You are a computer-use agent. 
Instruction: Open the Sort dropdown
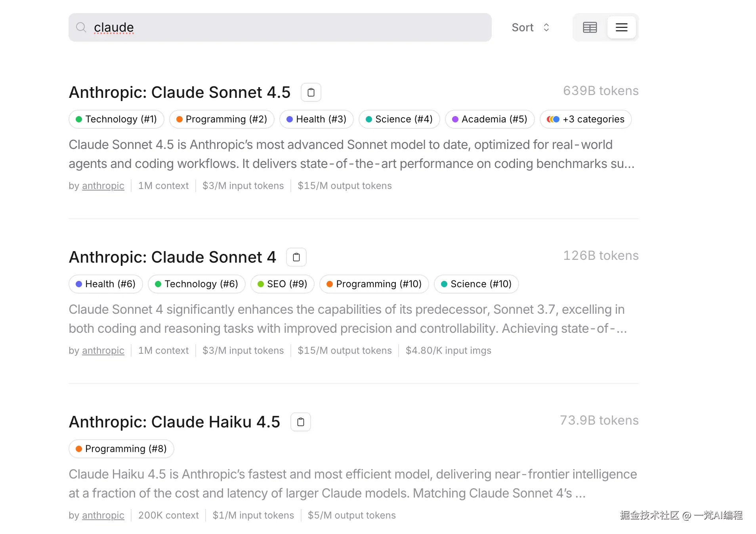pos(530,27)
